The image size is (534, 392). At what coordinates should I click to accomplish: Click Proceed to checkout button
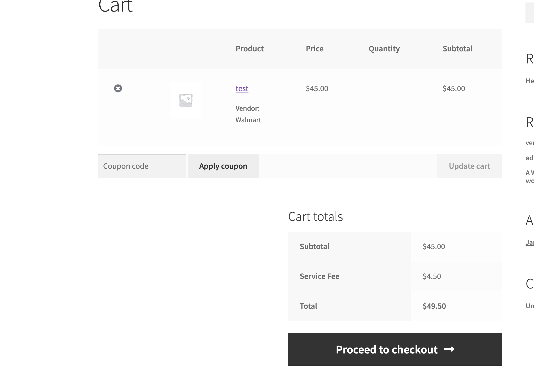(395, 349)
